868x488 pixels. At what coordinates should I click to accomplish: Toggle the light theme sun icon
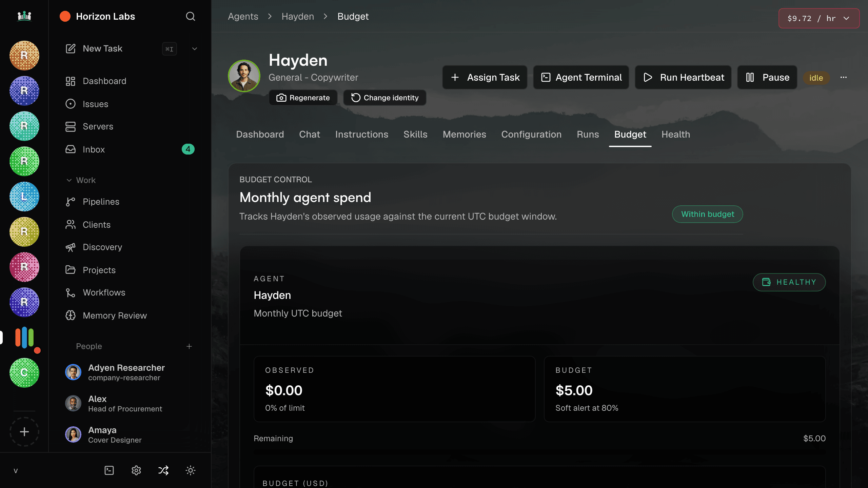pyautogui.click(x=191, y=470)
